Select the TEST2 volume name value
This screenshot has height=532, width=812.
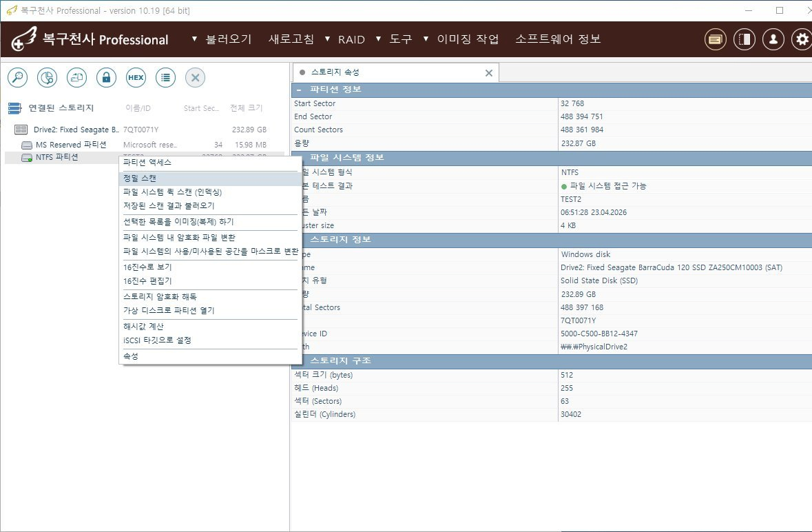[571, 199]
